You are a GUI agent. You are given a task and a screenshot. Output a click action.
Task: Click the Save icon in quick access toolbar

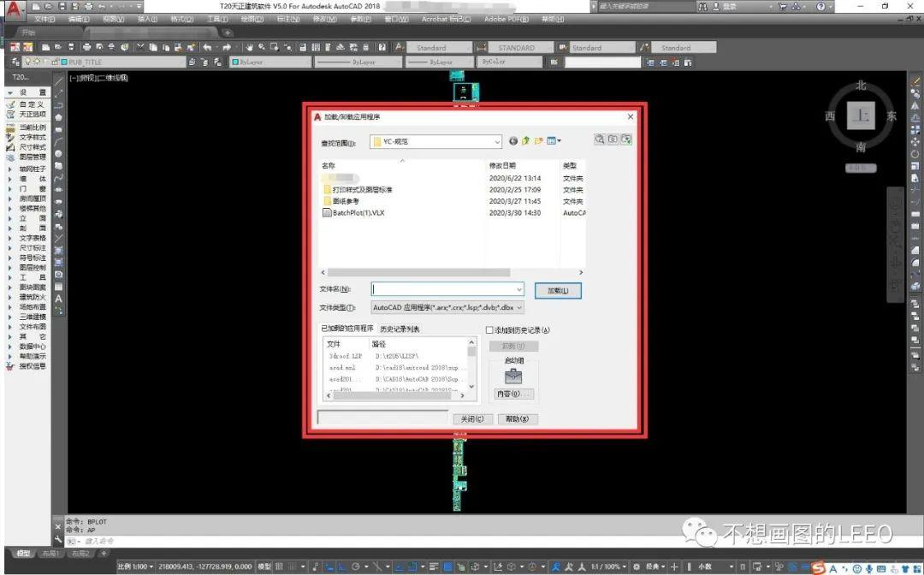coord(62,7)
